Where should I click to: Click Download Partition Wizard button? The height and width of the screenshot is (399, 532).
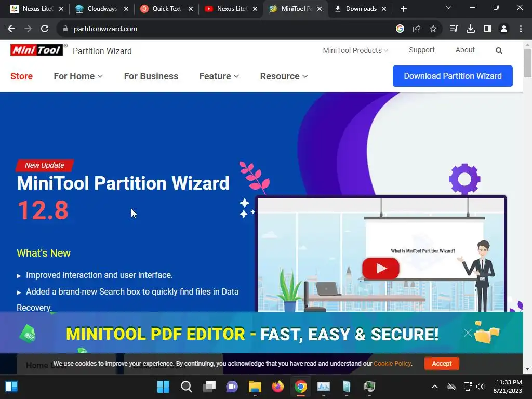pyautogui.click(x=453, y=76)
